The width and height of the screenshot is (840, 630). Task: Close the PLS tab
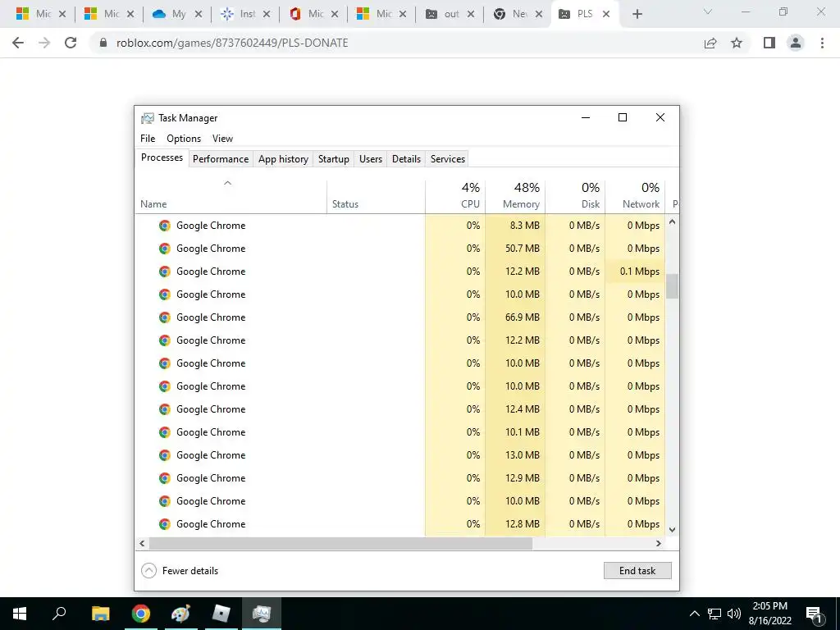606,15
